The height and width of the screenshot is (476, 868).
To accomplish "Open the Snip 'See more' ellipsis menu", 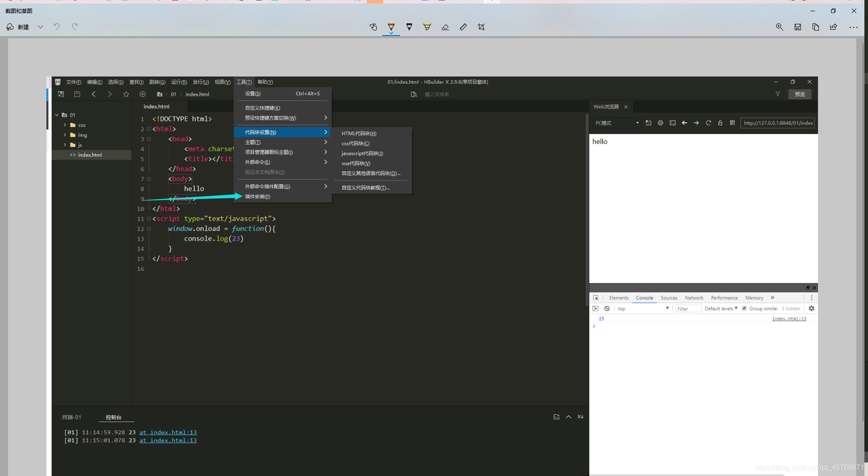I will tap(854, 27).
